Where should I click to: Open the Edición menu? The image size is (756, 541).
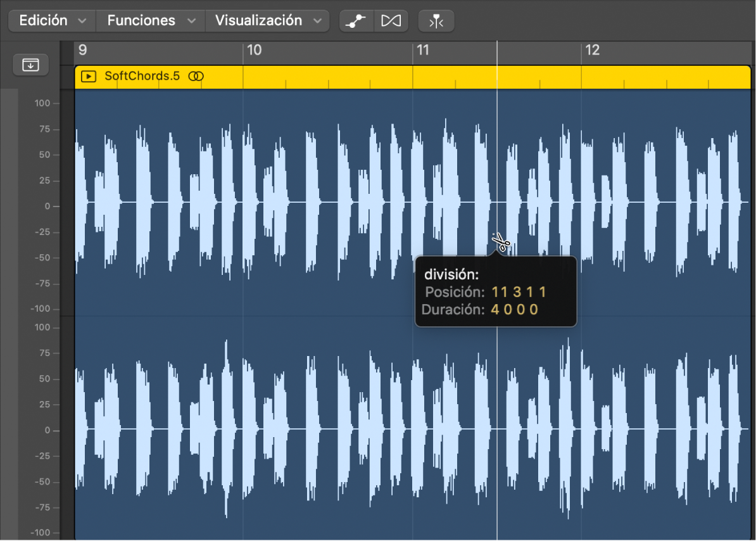tap(52, 21)
